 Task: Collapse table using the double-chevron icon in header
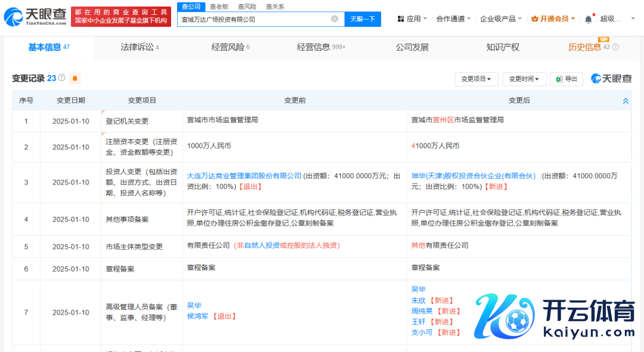[x=626, y=101]
